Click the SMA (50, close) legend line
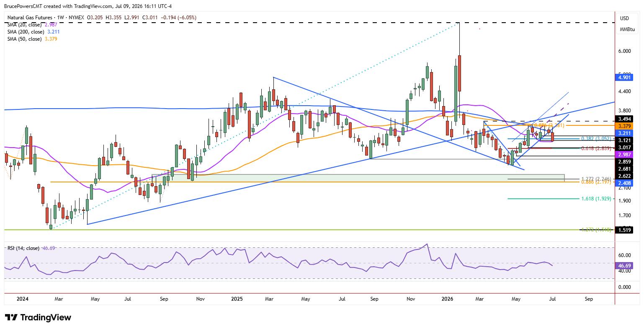This screenshot has height=330, width=644. [x=32, y=39]
